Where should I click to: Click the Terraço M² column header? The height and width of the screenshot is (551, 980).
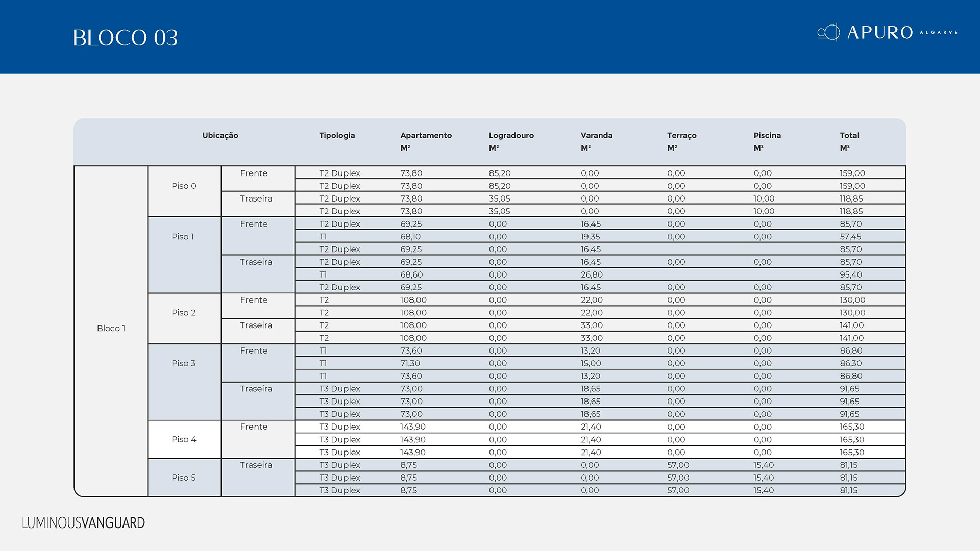681,141
